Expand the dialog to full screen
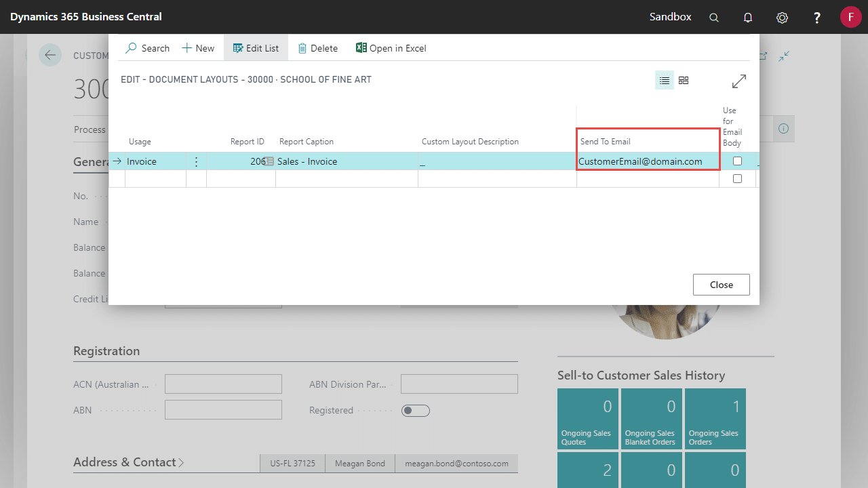Image resolution: width=868 pixels, height=488 pixels. (x=739, y=81)
